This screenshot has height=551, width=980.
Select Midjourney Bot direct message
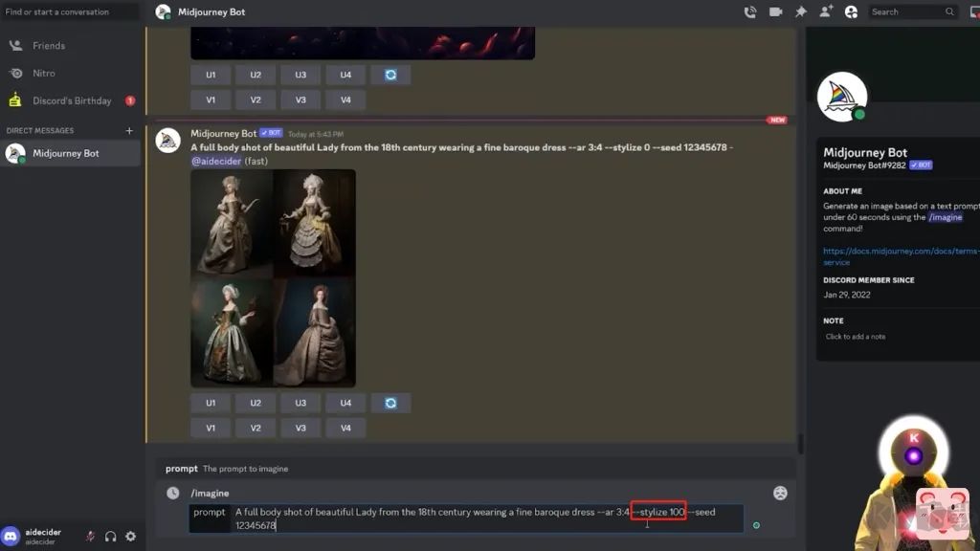tap(70, 153)
